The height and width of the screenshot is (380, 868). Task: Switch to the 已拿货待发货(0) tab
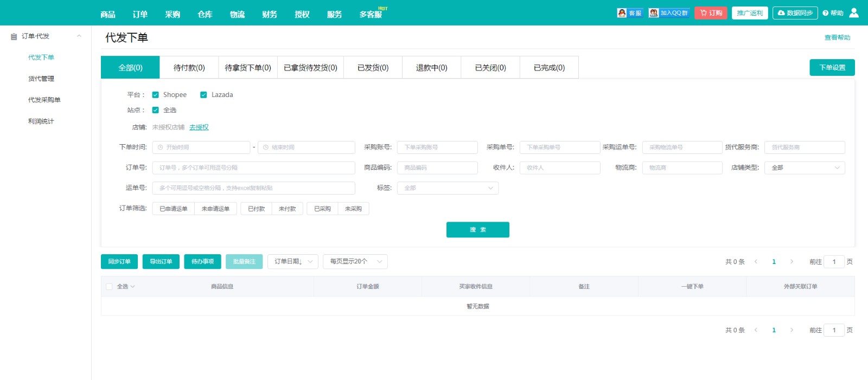[x=310, y=68]
